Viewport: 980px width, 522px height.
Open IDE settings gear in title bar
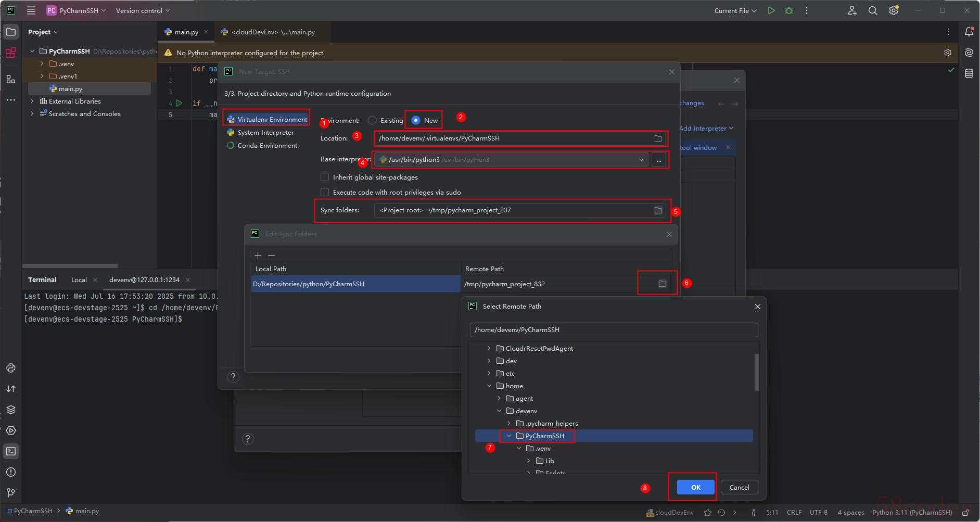pyautogui.click(x=894, y=10)
